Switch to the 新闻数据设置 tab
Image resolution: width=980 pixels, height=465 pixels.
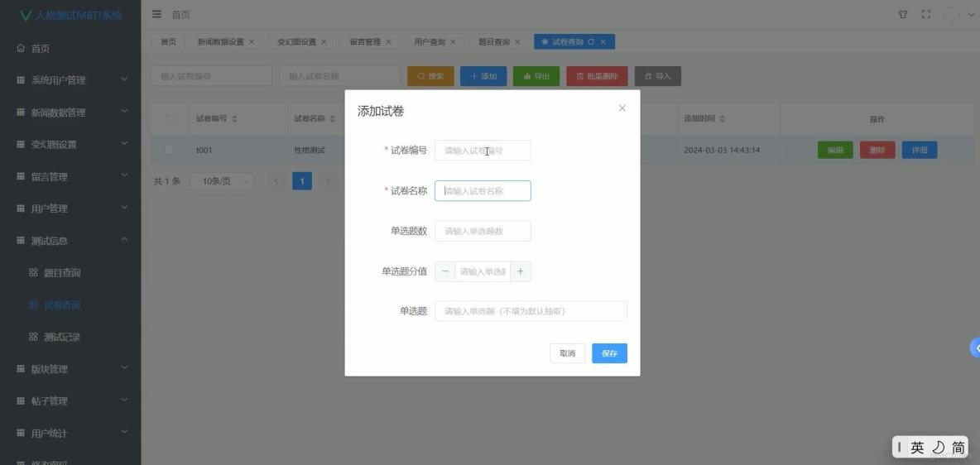221,42
